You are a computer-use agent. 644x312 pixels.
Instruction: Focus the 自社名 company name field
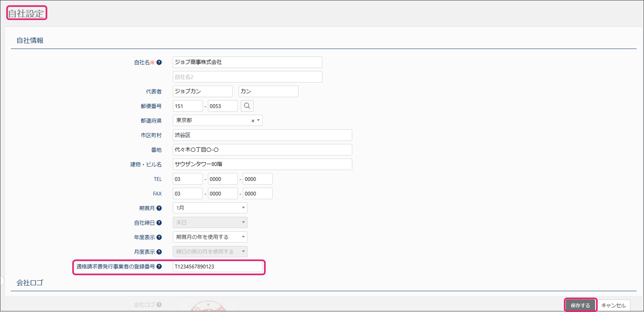coord(247,62)
